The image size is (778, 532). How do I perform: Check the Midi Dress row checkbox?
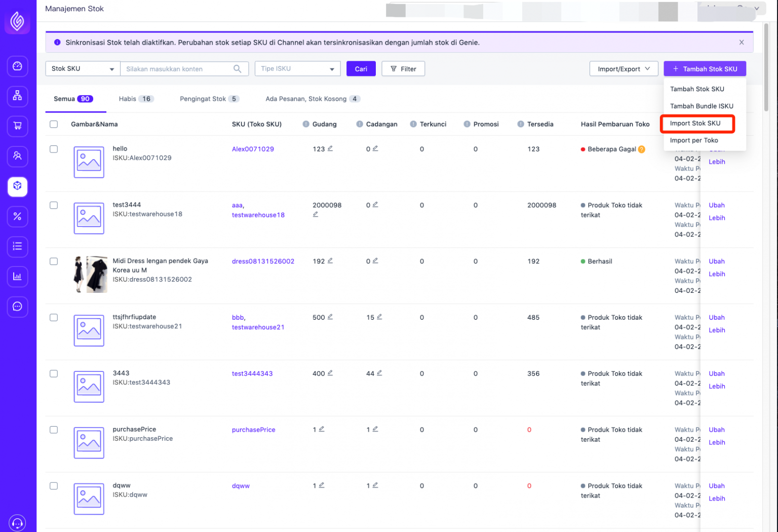[54, 261]
